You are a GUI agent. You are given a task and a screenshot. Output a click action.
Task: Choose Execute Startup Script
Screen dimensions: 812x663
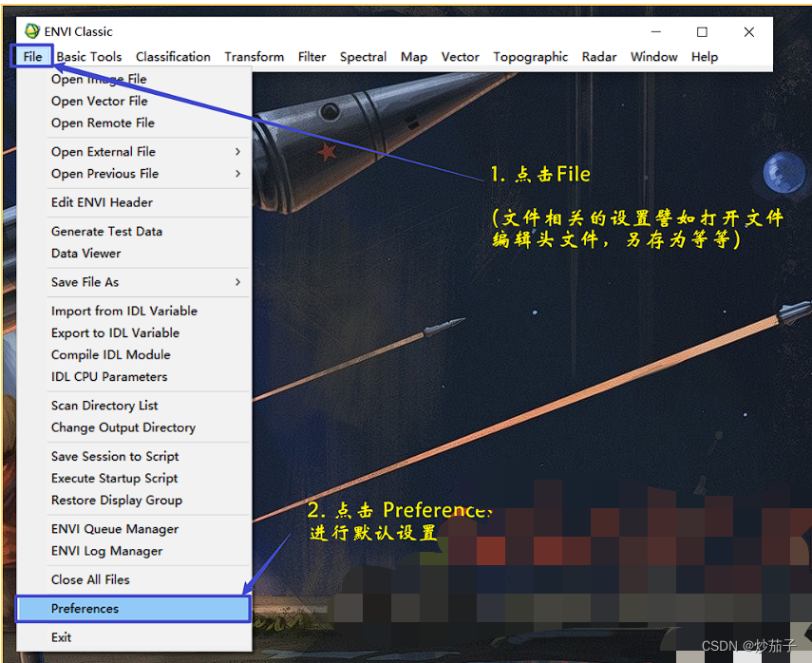(134, 478)
